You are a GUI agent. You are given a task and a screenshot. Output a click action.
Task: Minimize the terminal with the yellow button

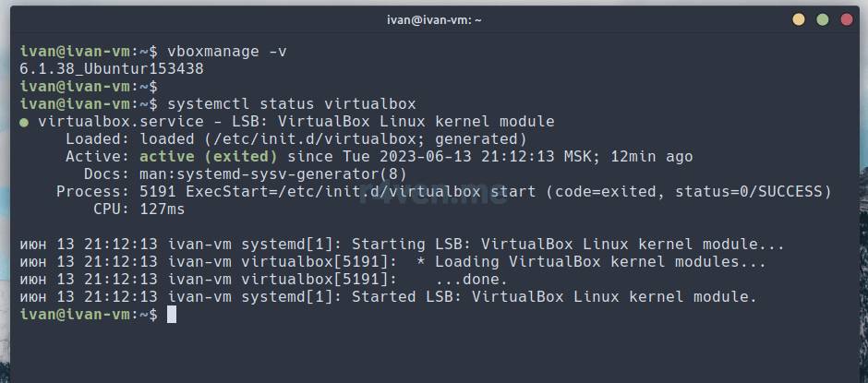click(x=800, y=19)
